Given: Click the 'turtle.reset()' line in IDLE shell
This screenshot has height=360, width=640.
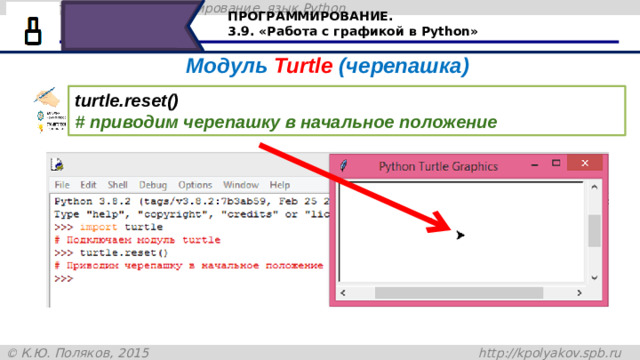Looking at the screenshot, I should [x=111, y=253].
